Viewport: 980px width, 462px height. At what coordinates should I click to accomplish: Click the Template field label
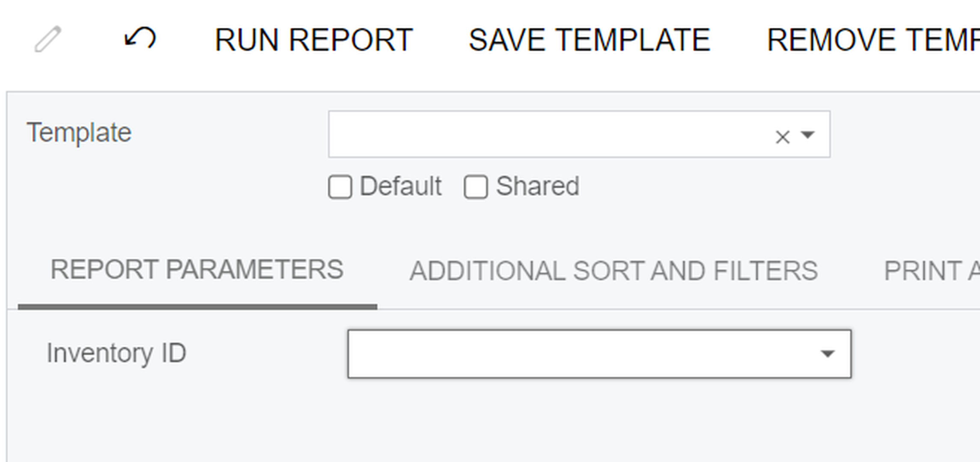(x=79, y=133)
